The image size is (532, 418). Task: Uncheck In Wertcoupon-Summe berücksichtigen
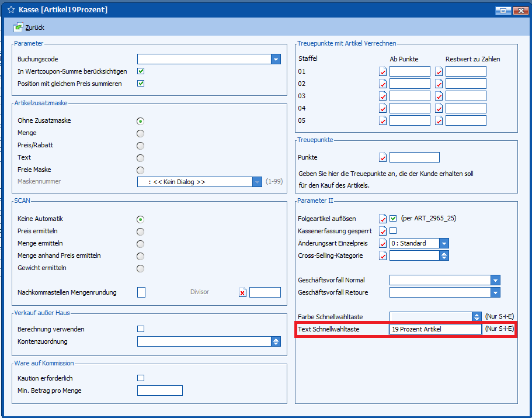pos(141,71)
